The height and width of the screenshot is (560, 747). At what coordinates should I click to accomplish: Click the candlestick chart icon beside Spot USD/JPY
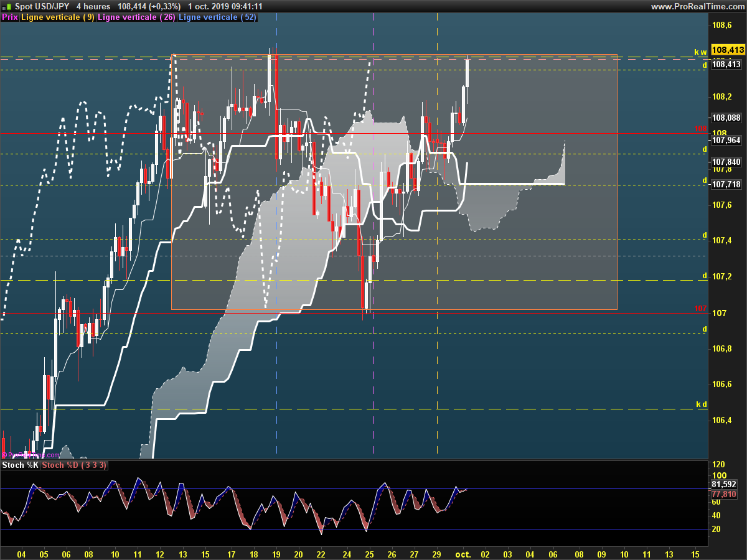(x=7, y=6)
